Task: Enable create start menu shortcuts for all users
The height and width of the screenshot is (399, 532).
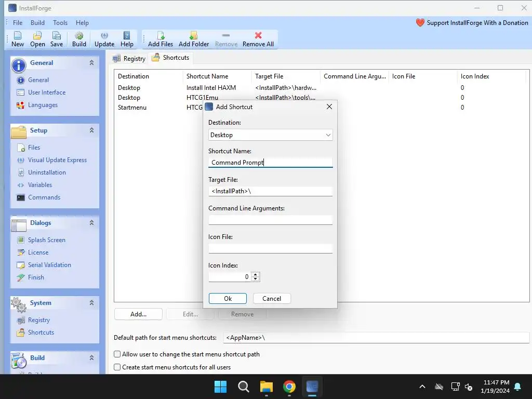Action: click(x=117, y=367)
